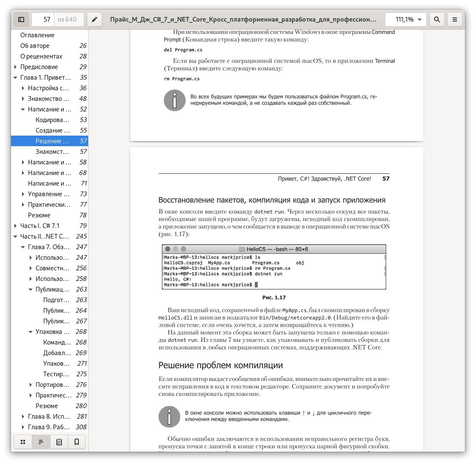This screenshot has height=464, width=476.
Task: Collapse the Написание и … page 52 entry
Action: [x=23, y=109]
